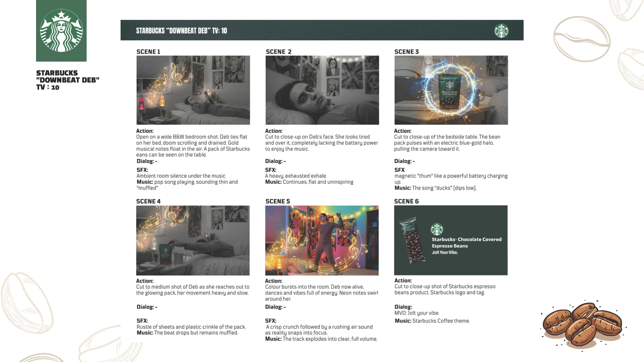Click the SCENE 5 heading

(x=278, y=201)
